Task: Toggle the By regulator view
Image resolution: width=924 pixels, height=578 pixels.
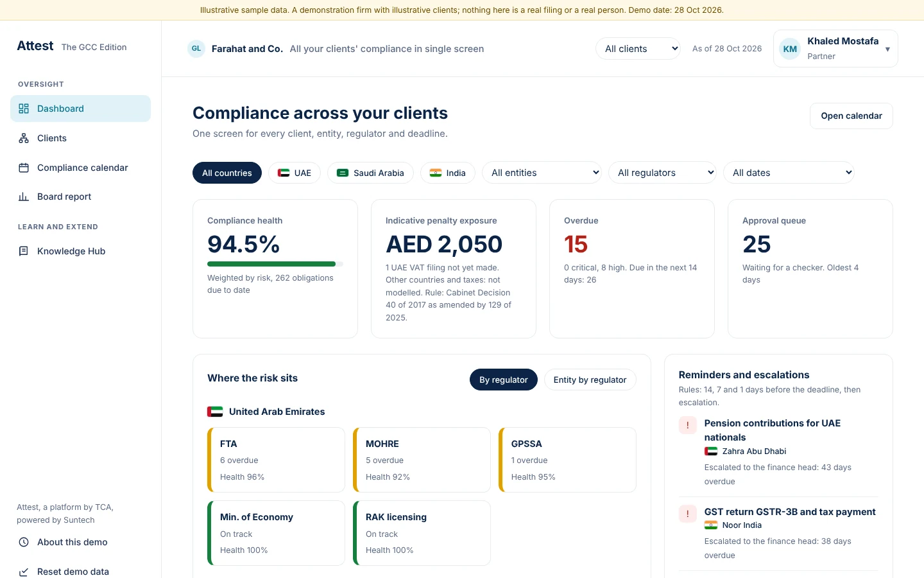Action: [x=504, y=380]
